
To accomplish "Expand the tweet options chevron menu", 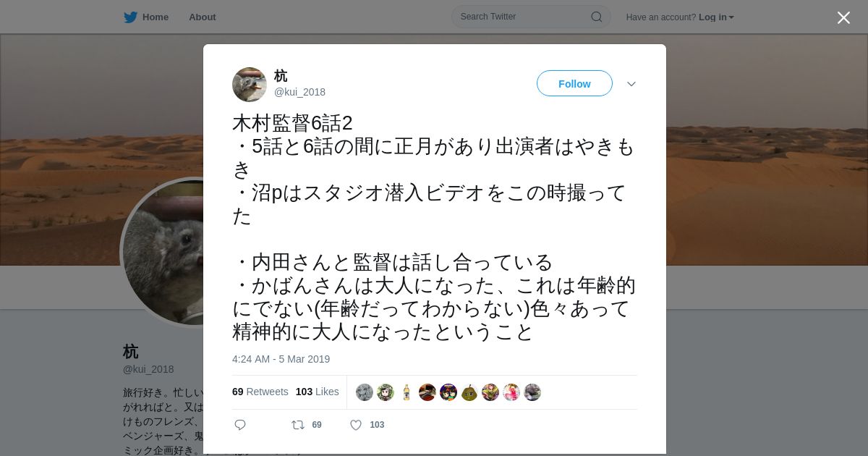I will click(631, 84).
